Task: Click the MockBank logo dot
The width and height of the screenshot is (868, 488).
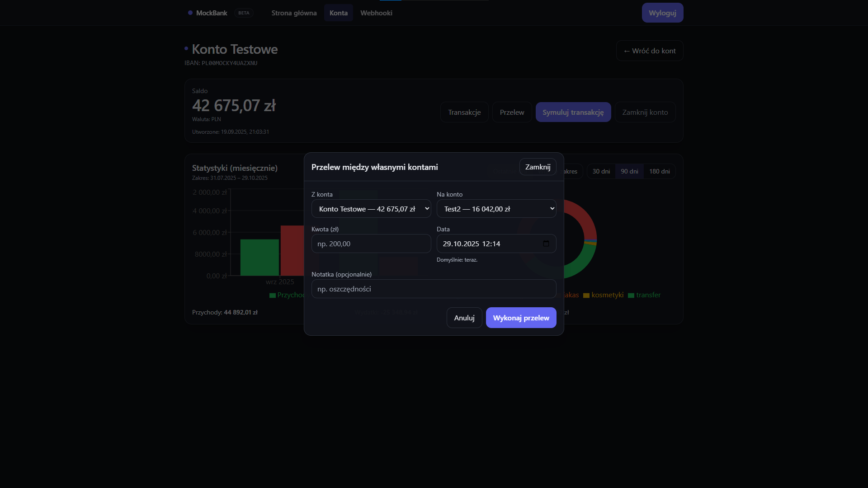Action: pyautogui.click(x=190, y=13)
